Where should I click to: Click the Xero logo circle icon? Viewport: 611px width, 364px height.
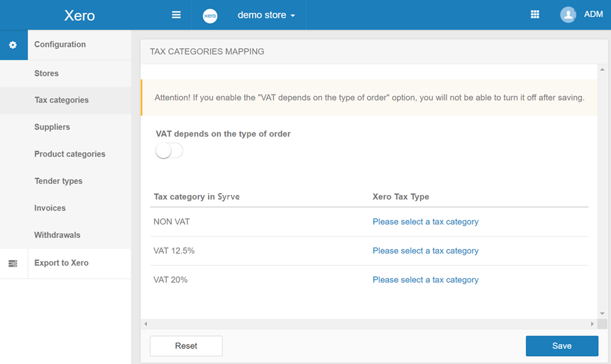point(210,16)
